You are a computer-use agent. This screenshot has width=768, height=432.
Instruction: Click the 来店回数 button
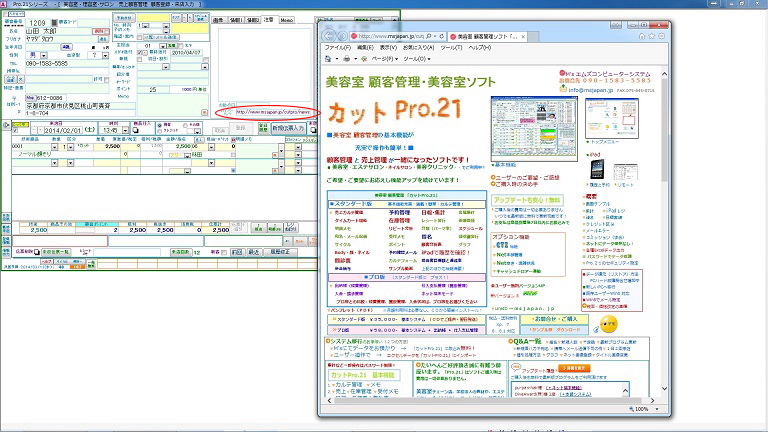click(x=180, y=252)
